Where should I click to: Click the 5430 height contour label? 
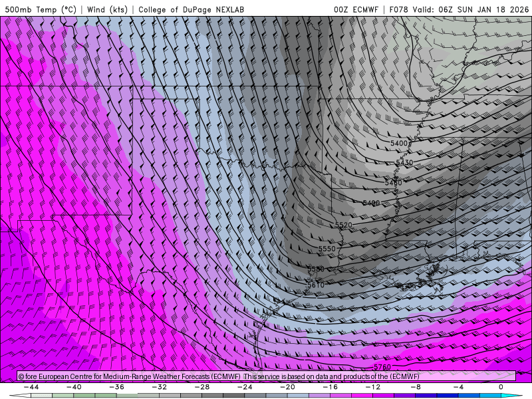click(x=405, y=163)
